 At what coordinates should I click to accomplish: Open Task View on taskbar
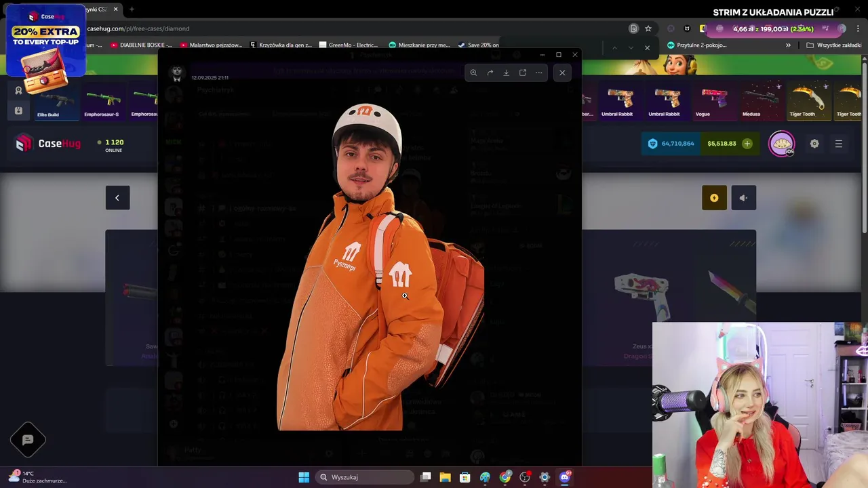click(x=425, y=477)
